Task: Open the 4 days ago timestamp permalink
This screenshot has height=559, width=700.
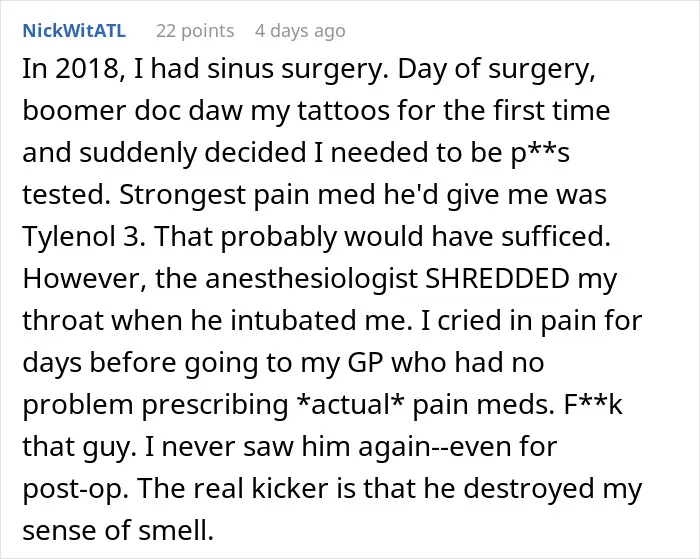Action: click(x=300, y=31)
